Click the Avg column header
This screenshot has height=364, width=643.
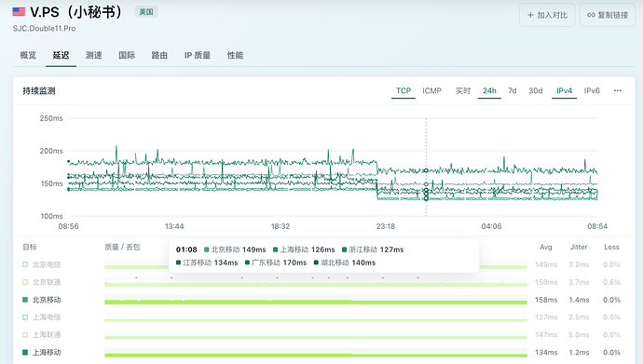(546, 247)
